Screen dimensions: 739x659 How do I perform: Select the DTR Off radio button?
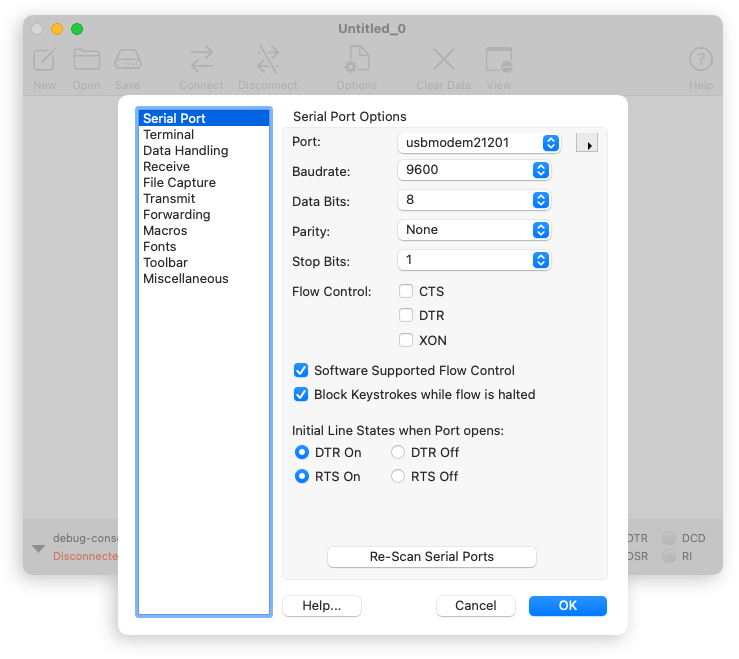(398, 453)
